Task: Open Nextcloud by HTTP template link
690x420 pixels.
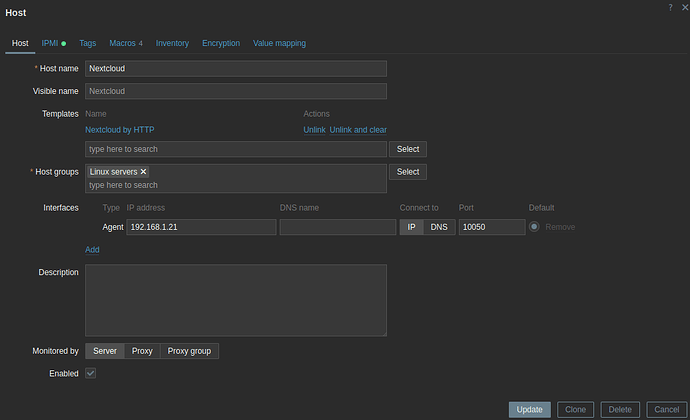Action: [120, 130]
